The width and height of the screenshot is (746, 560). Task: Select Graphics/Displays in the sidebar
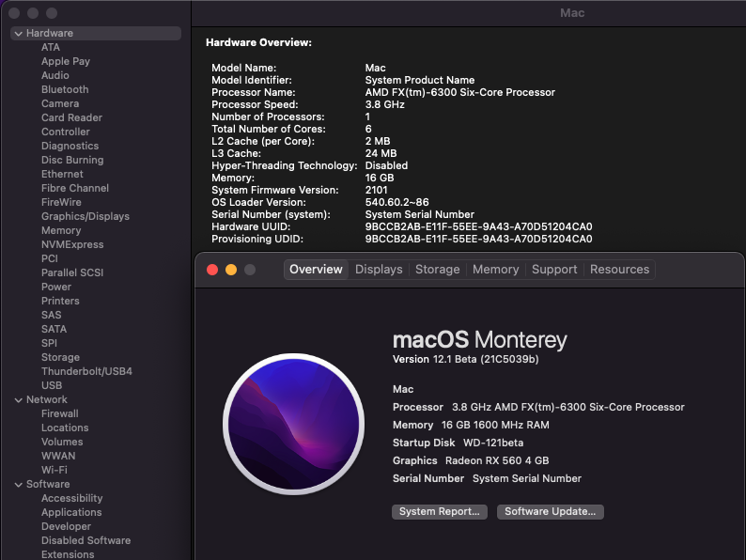[85, 217]
